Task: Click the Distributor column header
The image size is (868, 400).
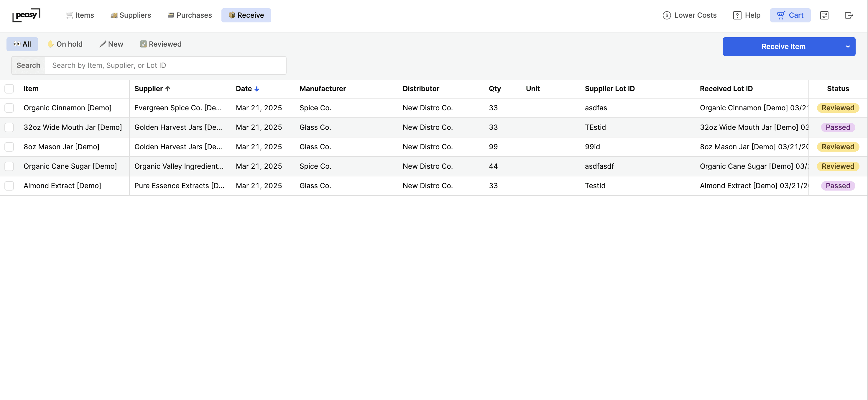Action: point(421,89)
